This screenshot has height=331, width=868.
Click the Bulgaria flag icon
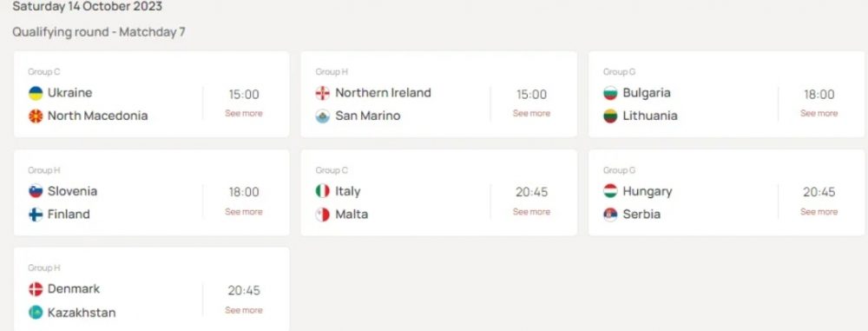pos(610,93)
